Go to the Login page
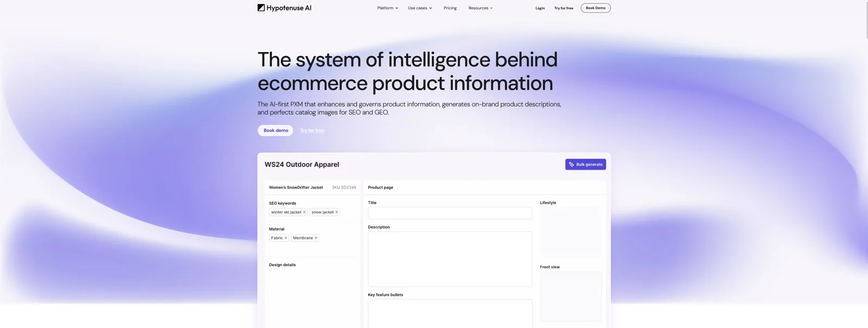Viewport: 868px width, 328px height. [540, 8]
